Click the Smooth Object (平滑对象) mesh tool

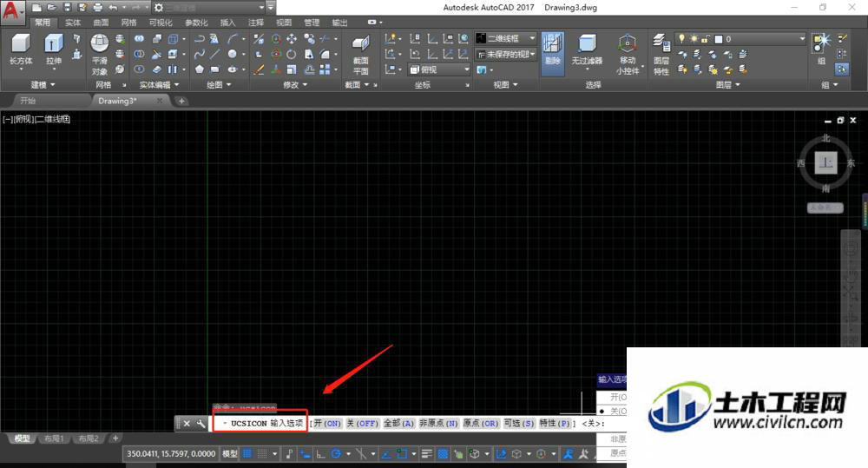pos(100,55)
